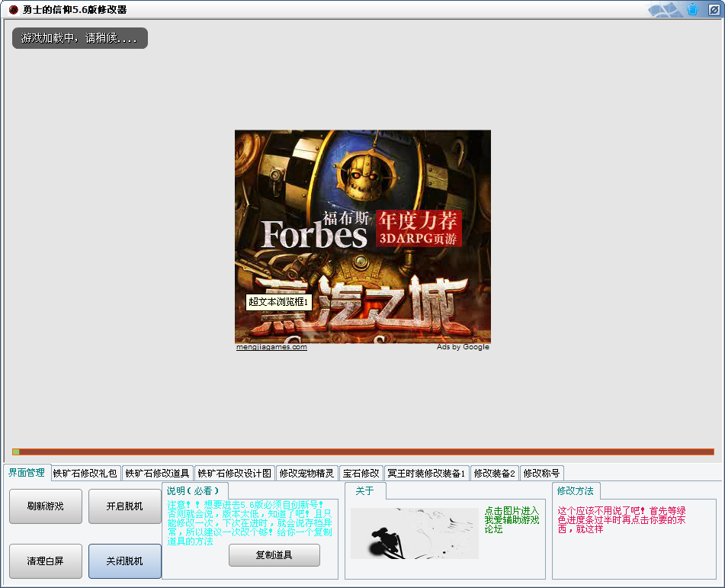Image resolution: width=725 pixels, height=588 pixels.
Task: Click the 清理白屏 button
Action: pyautogui.click(x=46, y=561)
